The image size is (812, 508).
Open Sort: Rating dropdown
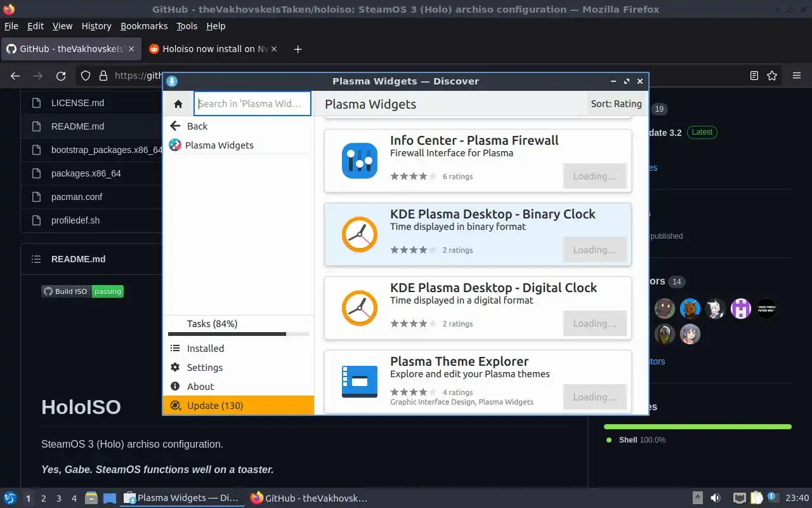tap(616, 104)
